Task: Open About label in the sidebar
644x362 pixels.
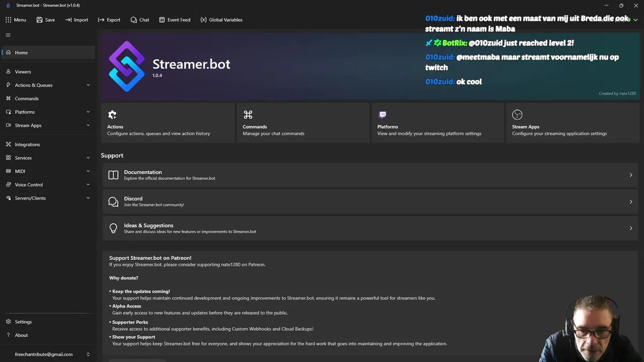Action: point(21,335)
